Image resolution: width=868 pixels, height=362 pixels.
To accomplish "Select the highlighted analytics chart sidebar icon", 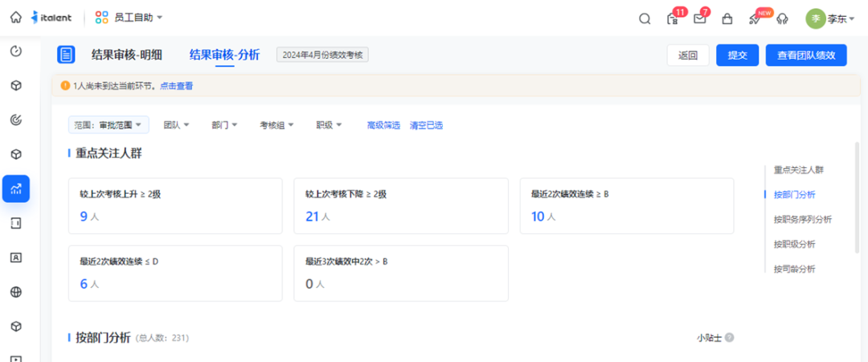I will click(x=16, y=189).
